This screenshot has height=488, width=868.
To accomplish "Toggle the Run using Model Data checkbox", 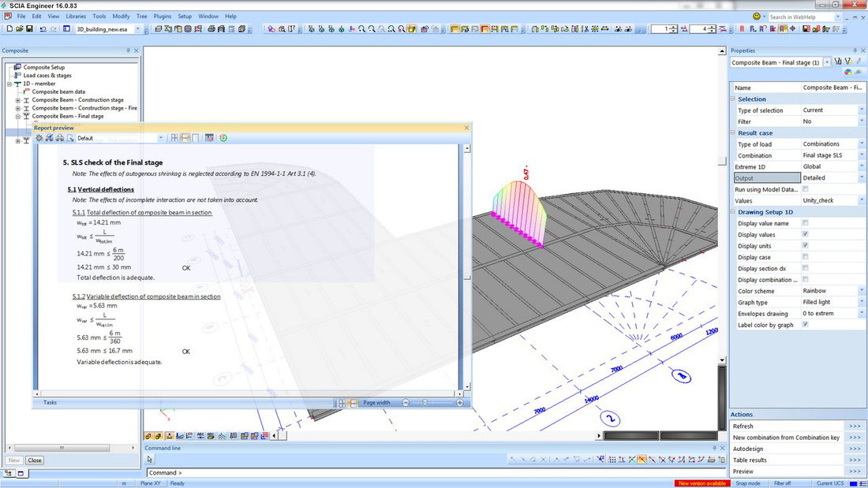I will coord(805,189).
